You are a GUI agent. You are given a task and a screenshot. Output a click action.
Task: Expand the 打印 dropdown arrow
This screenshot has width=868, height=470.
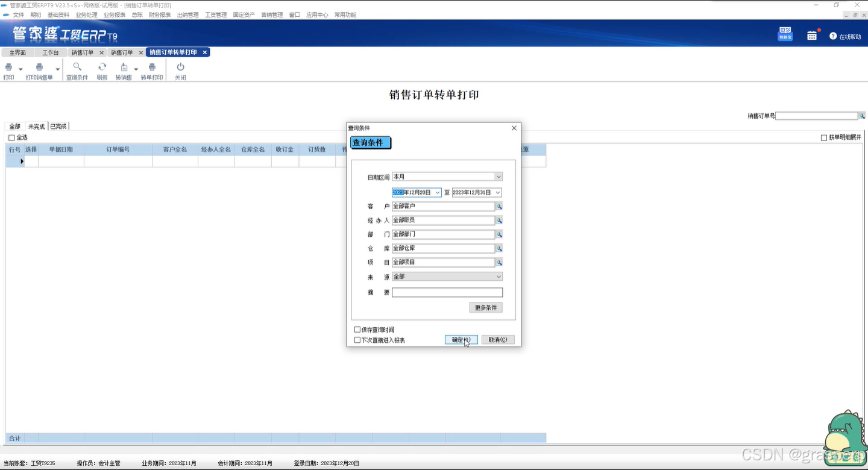tap(20, 69)
